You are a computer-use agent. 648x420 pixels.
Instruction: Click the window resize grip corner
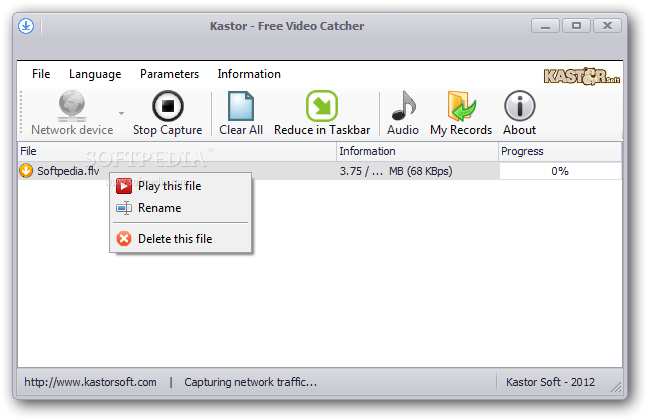pyautogui.click(x=616, y=387)
